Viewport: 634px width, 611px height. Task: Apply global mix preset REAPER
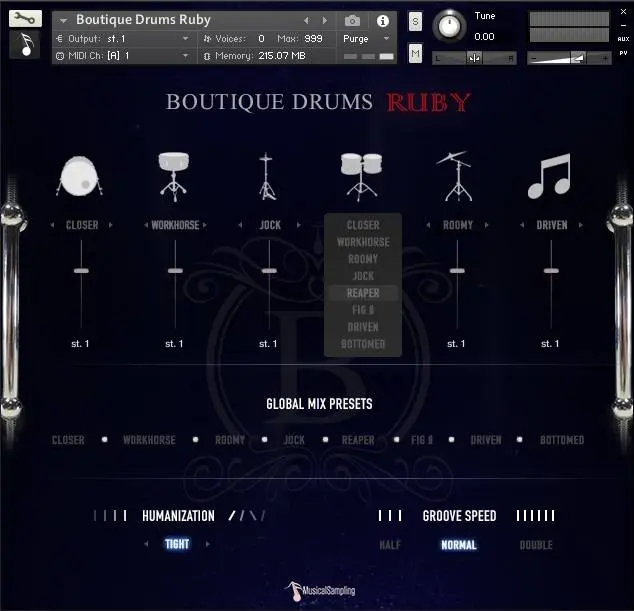358,440
